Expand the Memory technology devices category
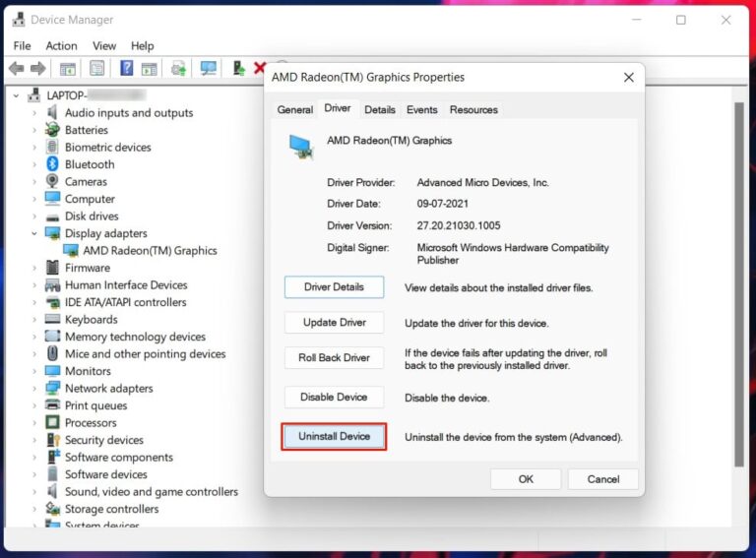Screen dimensions: 756x558 tap(34, 337)
